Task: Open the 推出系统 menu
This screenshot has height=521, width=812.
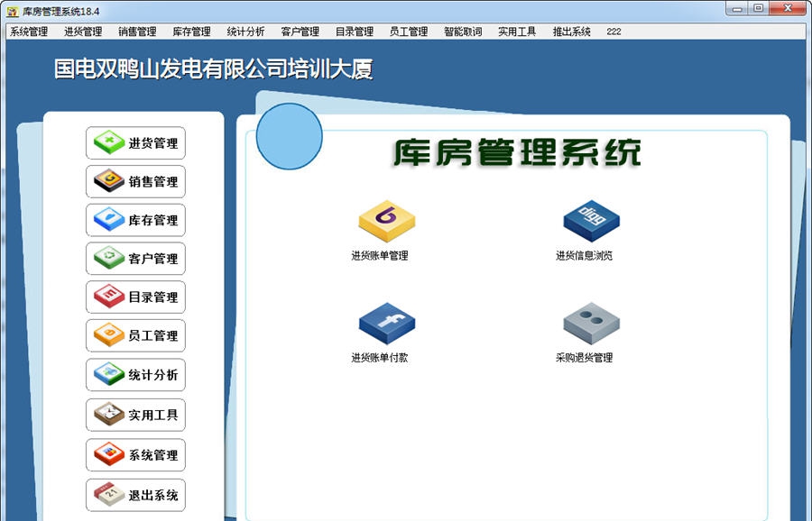Action: click(x=569, y=30)
